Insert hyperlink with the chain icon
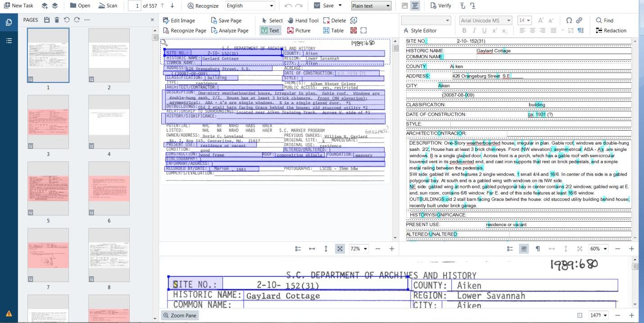 click(x=579, y=20)
